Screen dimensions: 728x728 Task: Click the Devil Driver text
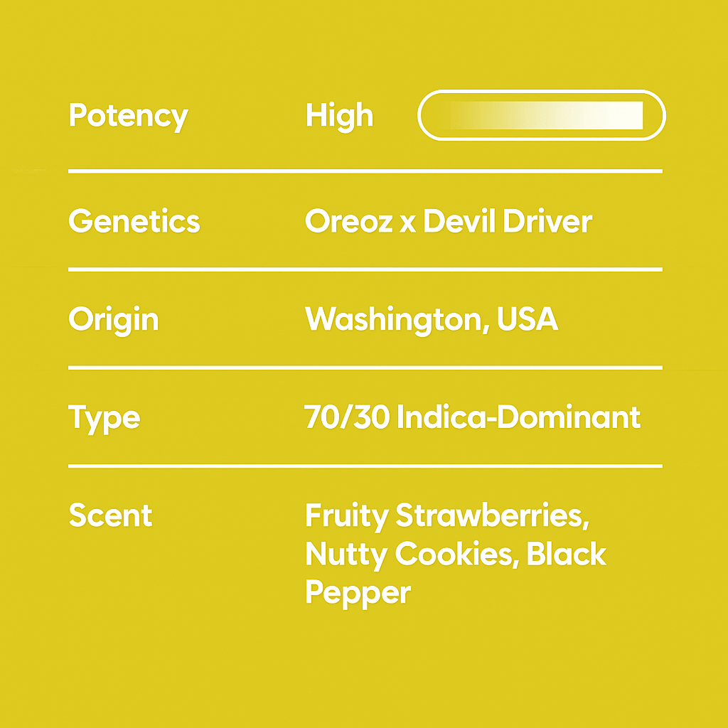click(x=507, y=221)
